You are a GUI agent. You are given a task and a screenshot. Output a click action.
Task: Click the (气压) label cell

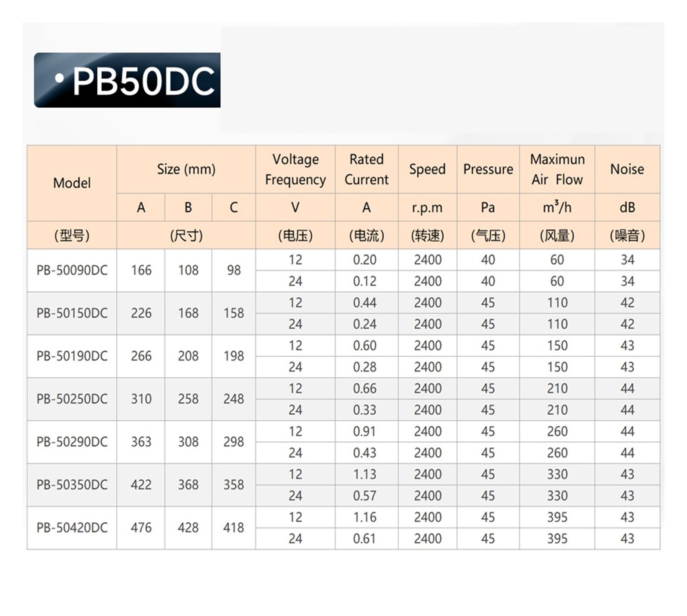click(x=488, y=235)
